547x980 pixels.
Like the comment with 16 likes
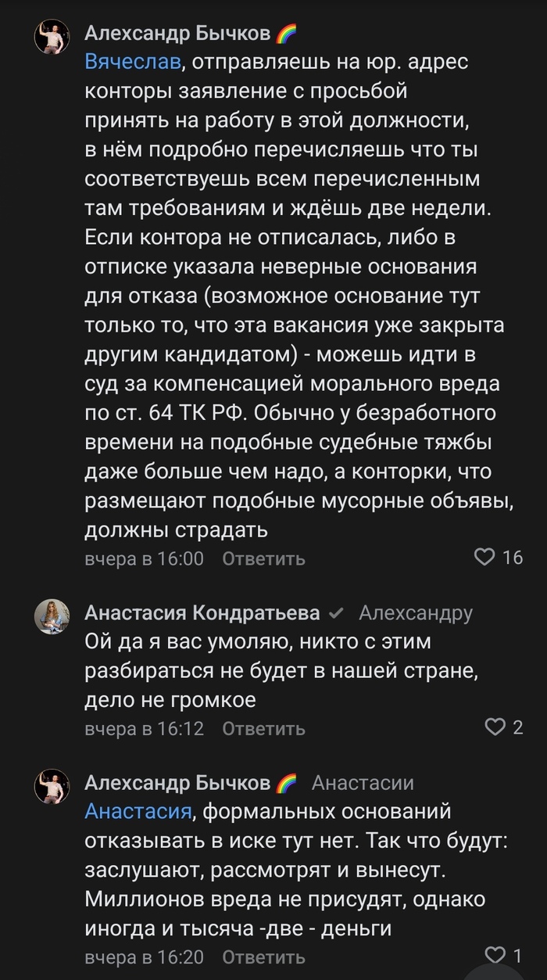tap(485, 557)
